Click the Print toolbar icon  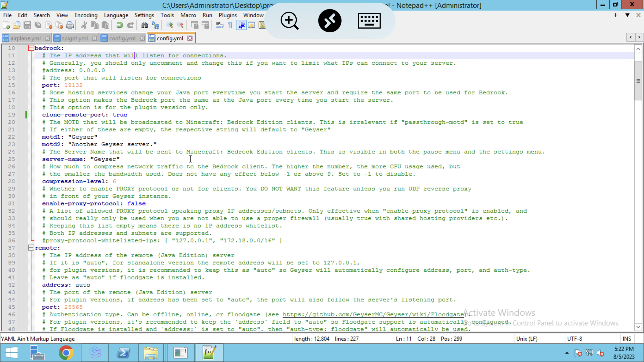[x=70, y=25]
